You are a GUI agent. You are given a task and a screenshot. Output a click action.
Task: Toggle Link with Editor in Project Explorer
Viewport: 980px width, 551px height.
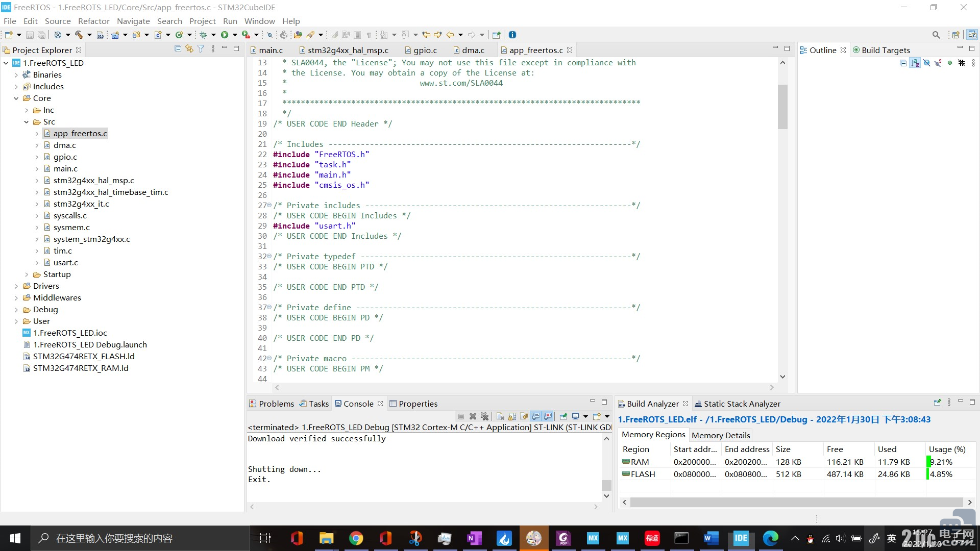pyautogui.click(x=189, y=49)
